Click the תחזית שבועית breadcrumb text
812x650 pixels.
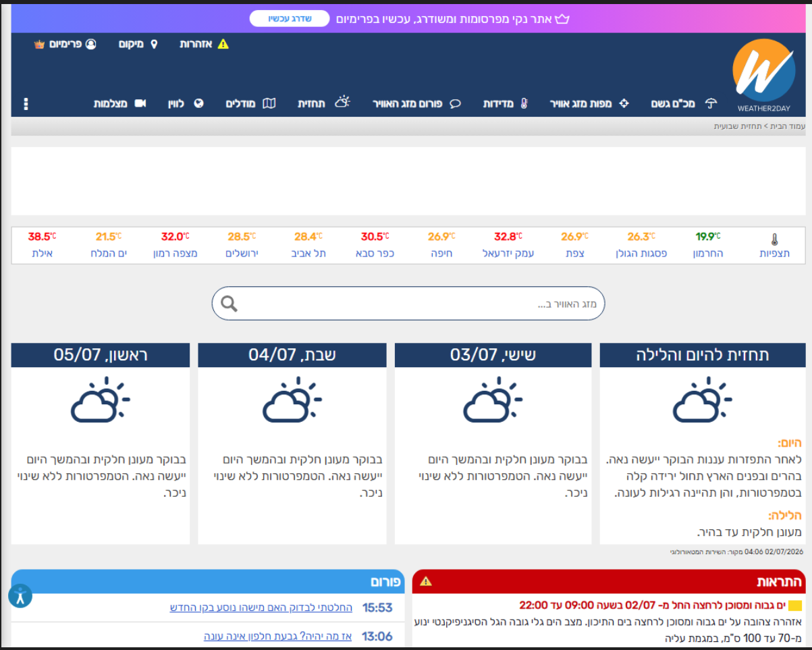(738, 126)
